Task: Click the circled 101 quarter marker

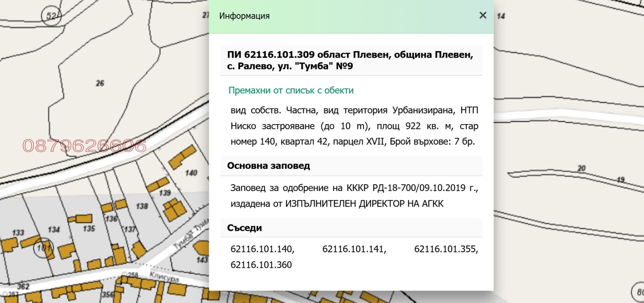Action: (x=43, y=247)
